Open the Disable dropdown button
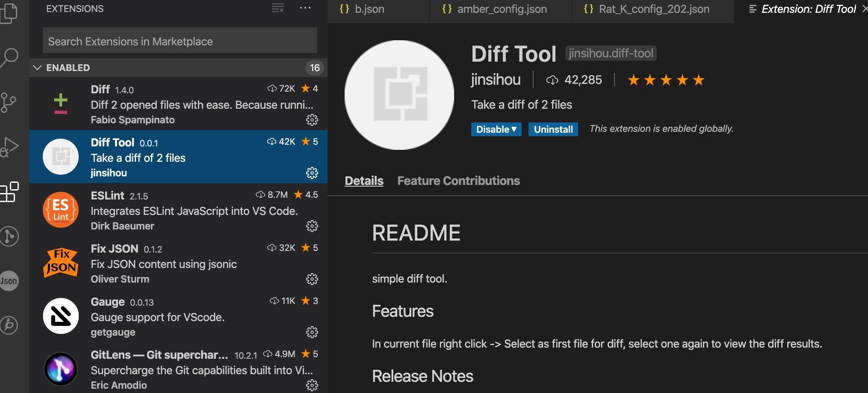 [x=496, y=129]
